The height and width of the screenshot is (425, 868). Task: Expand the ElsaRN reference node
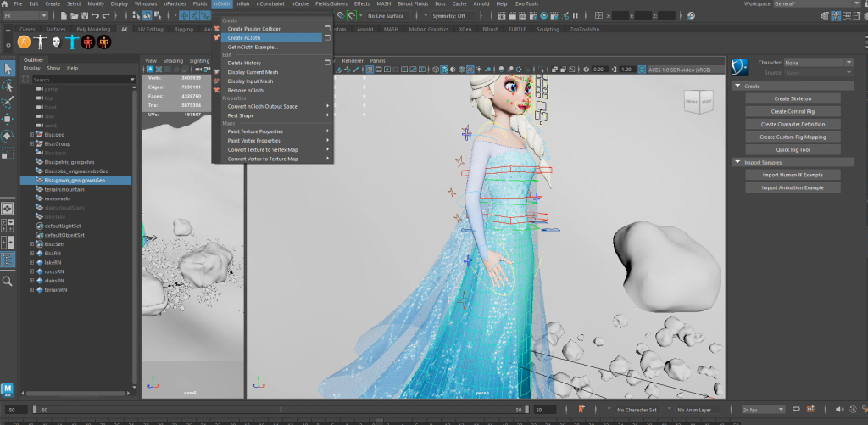(32, 254)
